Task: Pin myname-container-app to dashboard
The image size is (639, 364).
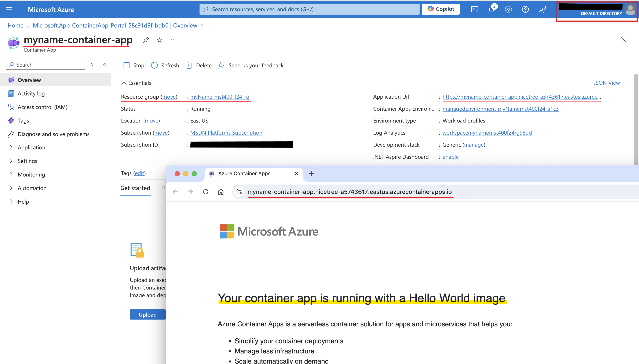Action: point(146,40)
